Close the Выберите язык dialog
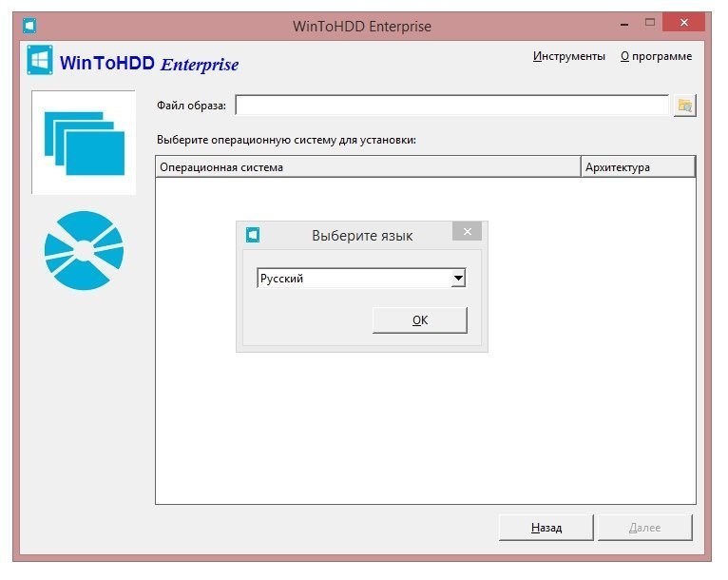This screenshot has height=580, width=728. [467, 231]
